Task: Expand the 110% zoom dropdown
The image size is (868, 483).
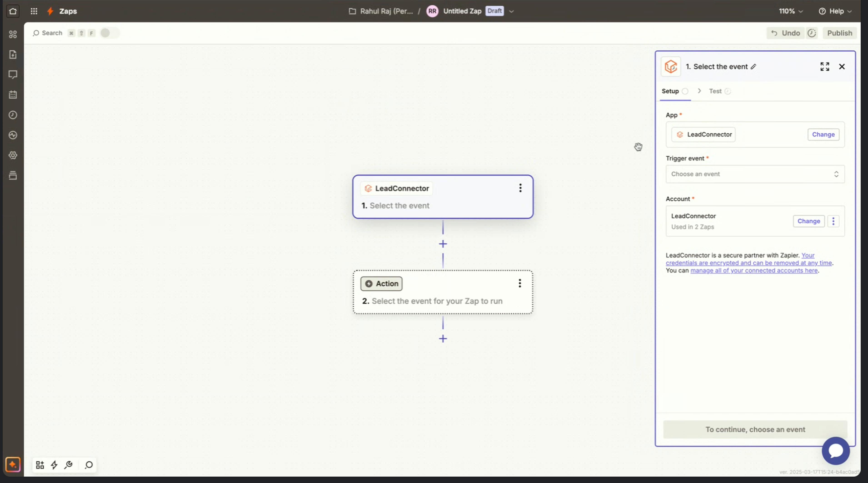Action: click(x=791, y=11)
